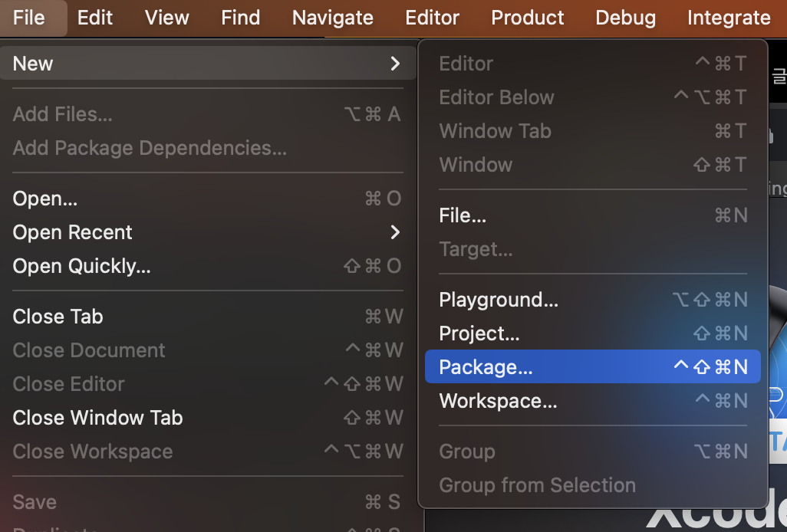Open the Integrate menu
Screen dimensions: 787x532
pyautogui.click(x=729, y=18)
